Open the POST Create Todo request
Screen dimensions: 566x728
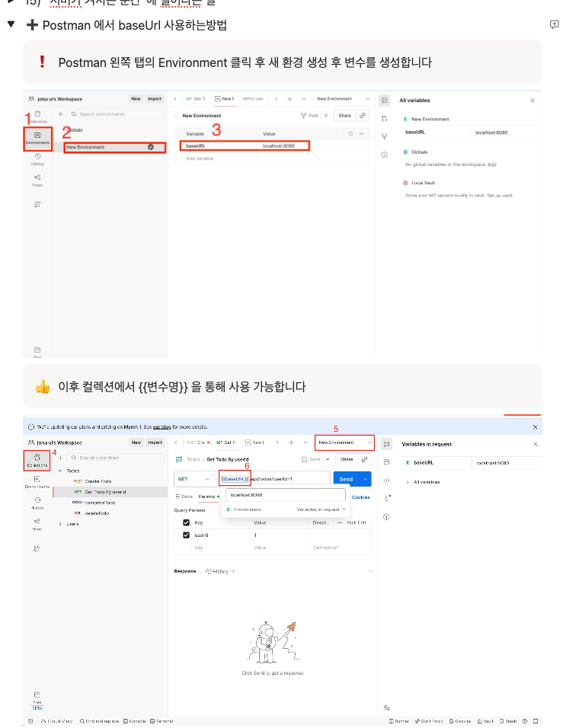point(93,481)
